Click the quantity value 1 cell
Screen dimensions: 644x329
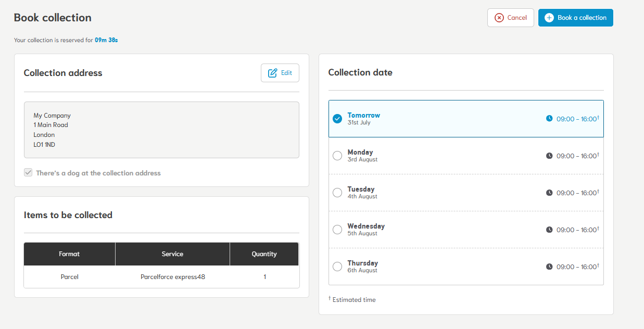point(264,277)
